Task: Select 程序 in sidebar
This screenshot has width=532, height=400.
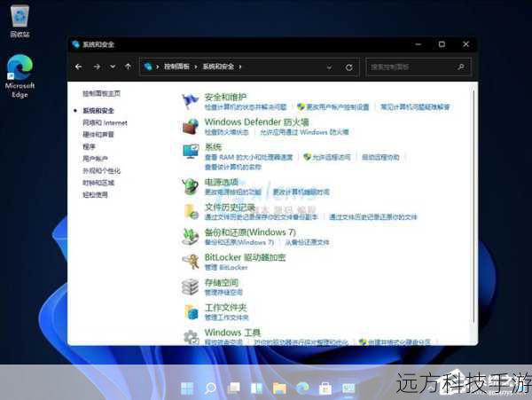Action: [89, 146]
